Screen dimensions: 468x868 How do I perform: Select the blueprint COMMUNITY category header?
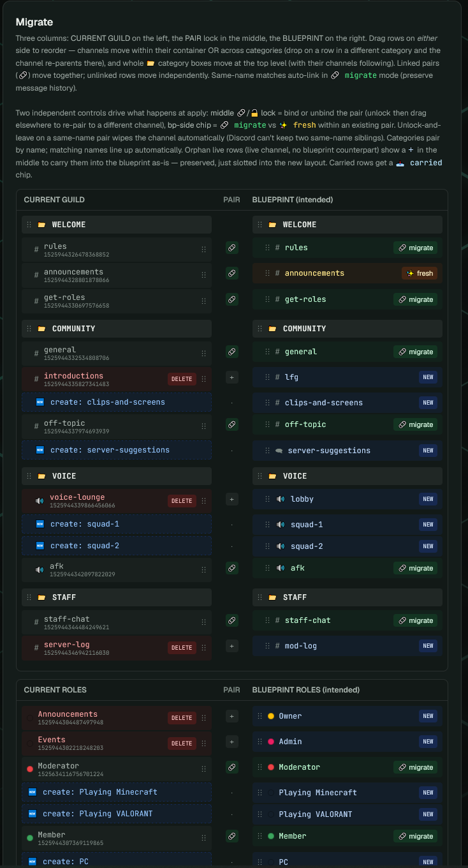pyautogui.click(x=347, y=329)
